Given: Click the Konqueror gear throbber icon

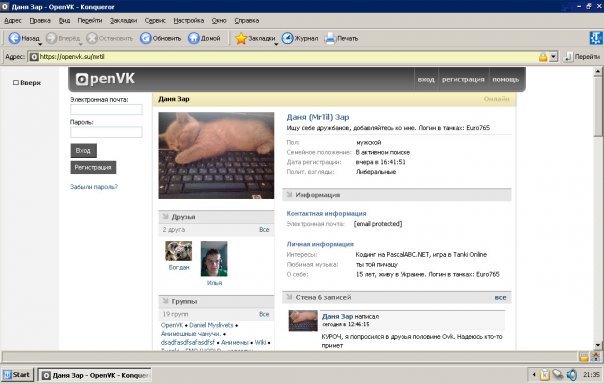Looking at the screenshot, I should (596, 38).
